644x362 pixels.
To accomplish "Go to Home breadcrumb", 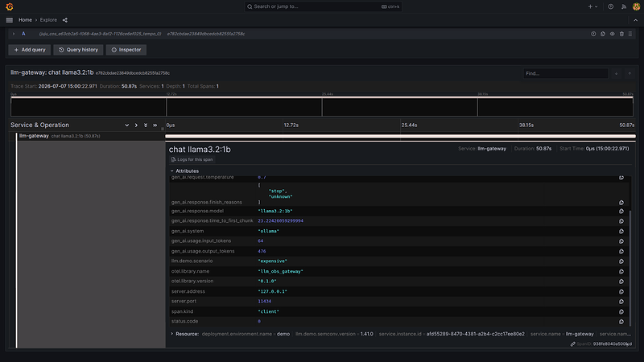I will click(25, 19).
